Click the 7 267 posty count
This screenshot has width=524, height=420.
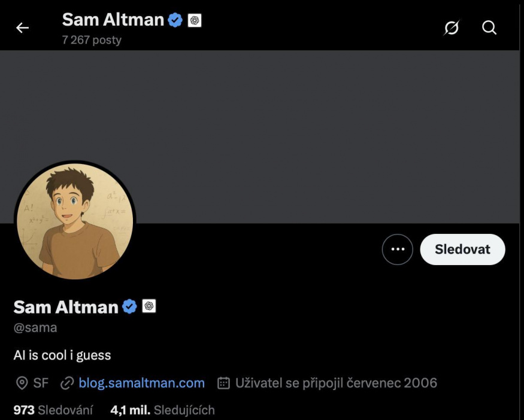click(90, 41)
